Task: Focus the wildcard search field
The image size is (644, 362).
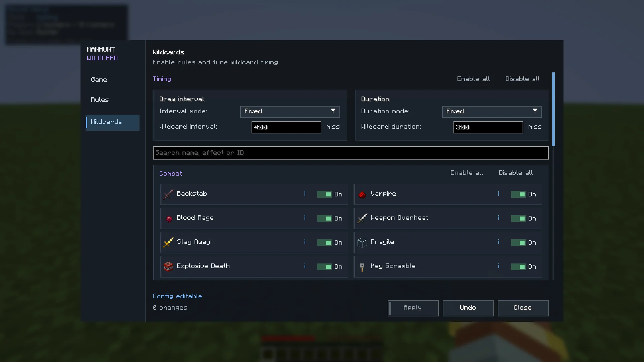Action: tap(351, 153)
